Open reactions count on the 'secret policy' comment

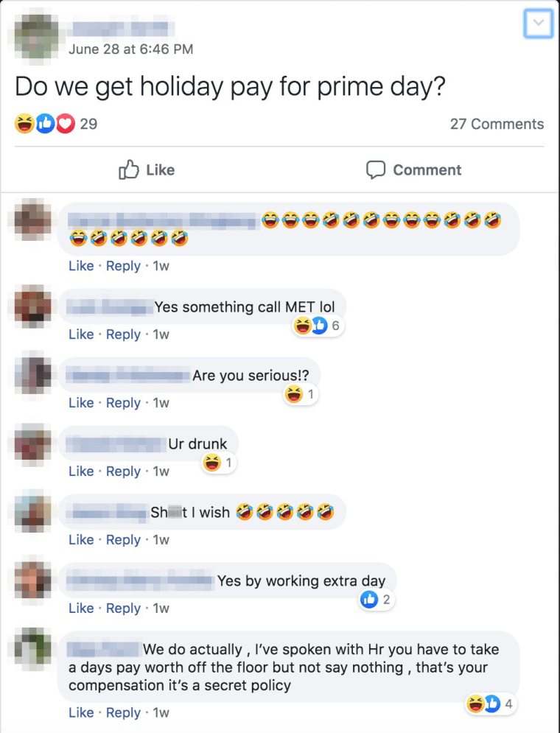click(x=491, y=704)
